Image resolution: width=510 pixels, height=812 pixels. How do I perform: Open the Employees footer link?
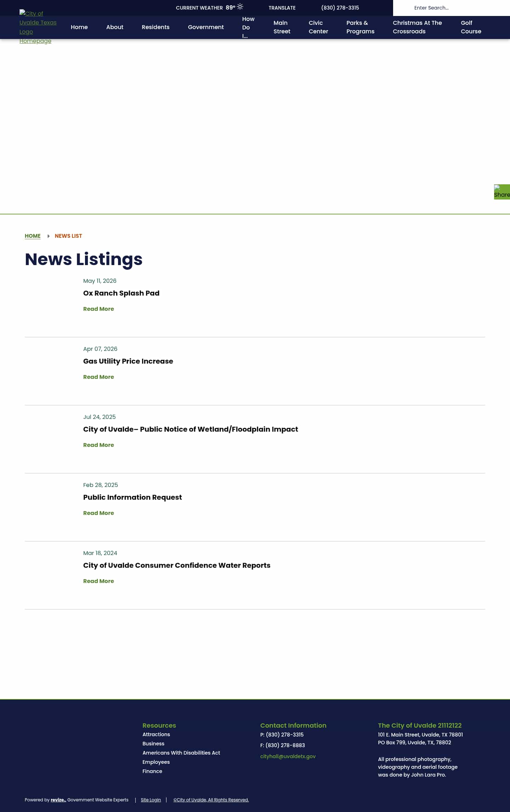pyautogui.click(x=156, y=762)
